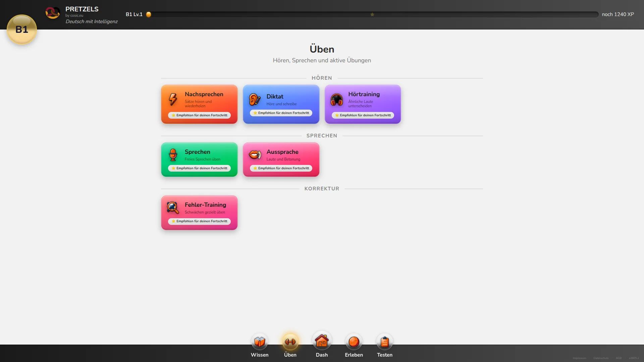Open the Wissen tab label
This screenshot has height=362, width=644.
pos(260,355)
